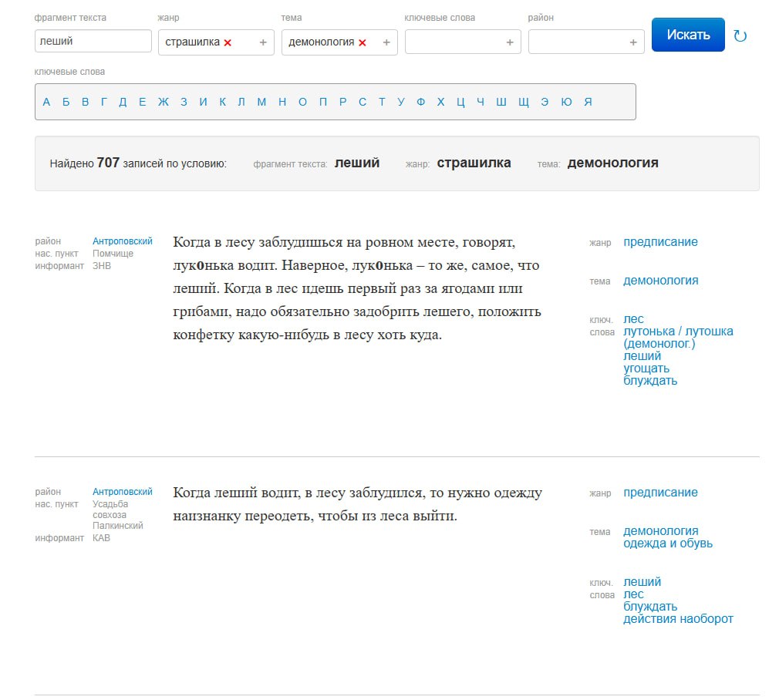Screen dimensions: 779x700
Task: Select letter Р in keyword alphabet
Action: pos(342,103)
